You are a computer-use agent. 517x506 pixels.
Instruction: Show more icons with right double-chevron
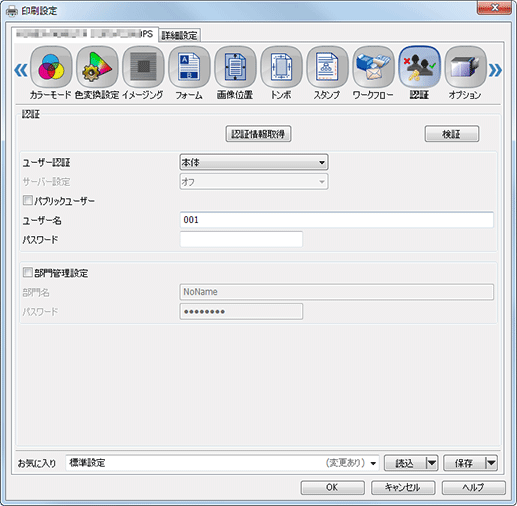pos(495,70)
